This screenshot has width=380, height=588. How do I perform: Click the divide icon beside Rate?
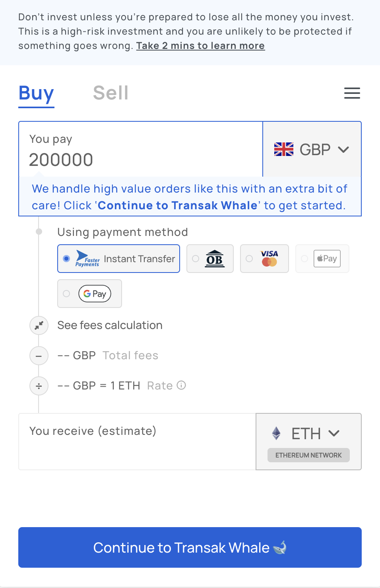point(39,386)
